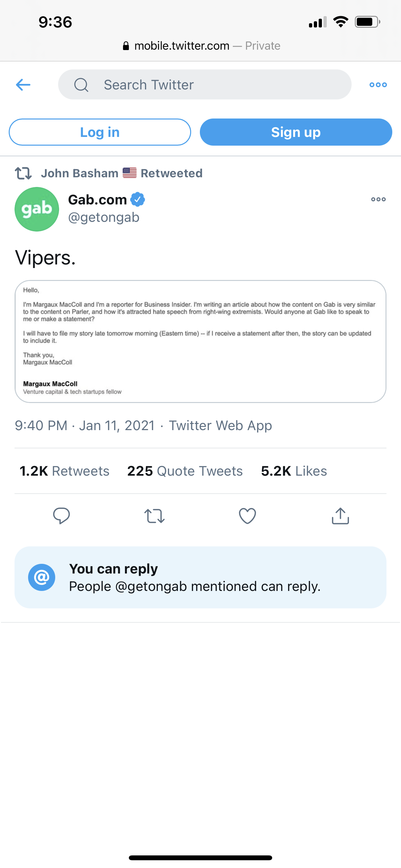The image size is (401, 868).
Task: Tap the back arrow icon
Action: click(23, 85)
